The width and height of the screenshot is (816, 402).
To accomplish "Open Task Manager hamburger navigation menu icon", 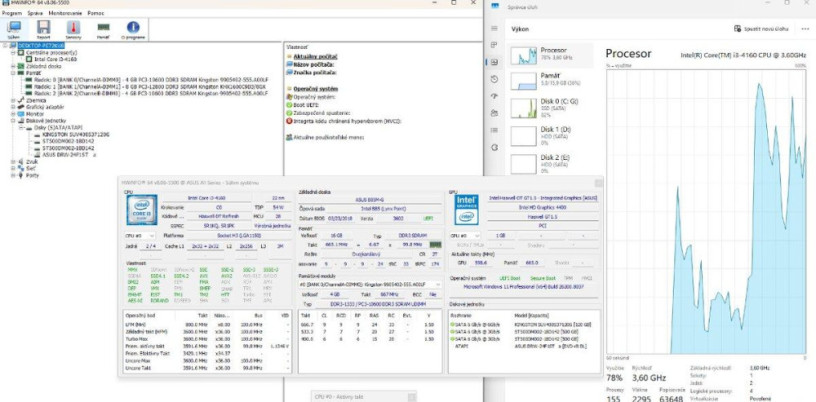I will (x=494, y=28).
